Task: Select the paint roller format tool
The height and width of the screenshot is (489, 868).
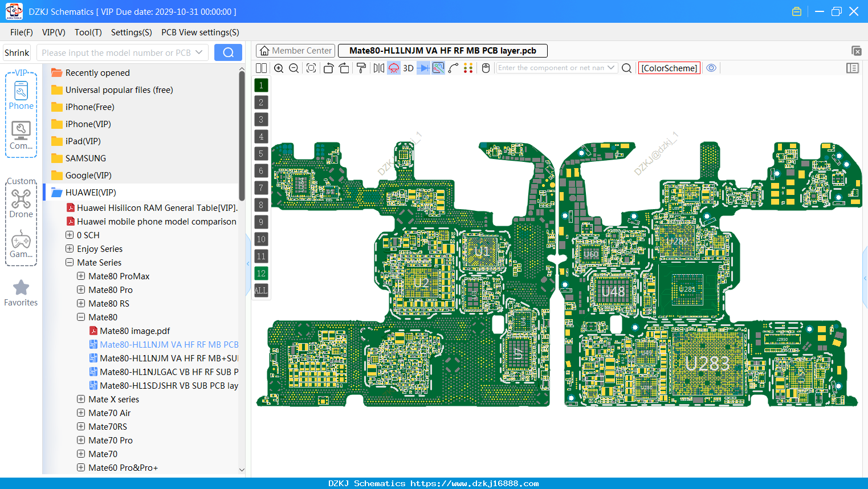Action: (x=361, y=68)
